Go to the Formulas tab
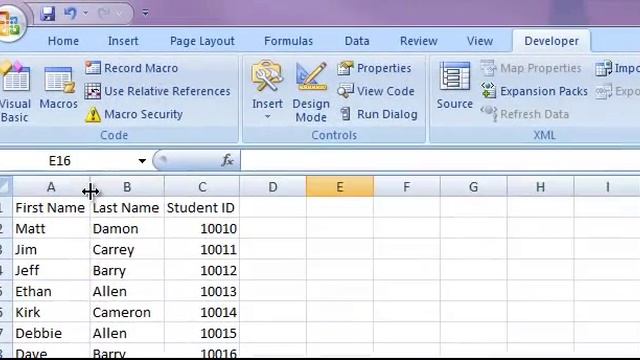 click(x=288, y=41)
